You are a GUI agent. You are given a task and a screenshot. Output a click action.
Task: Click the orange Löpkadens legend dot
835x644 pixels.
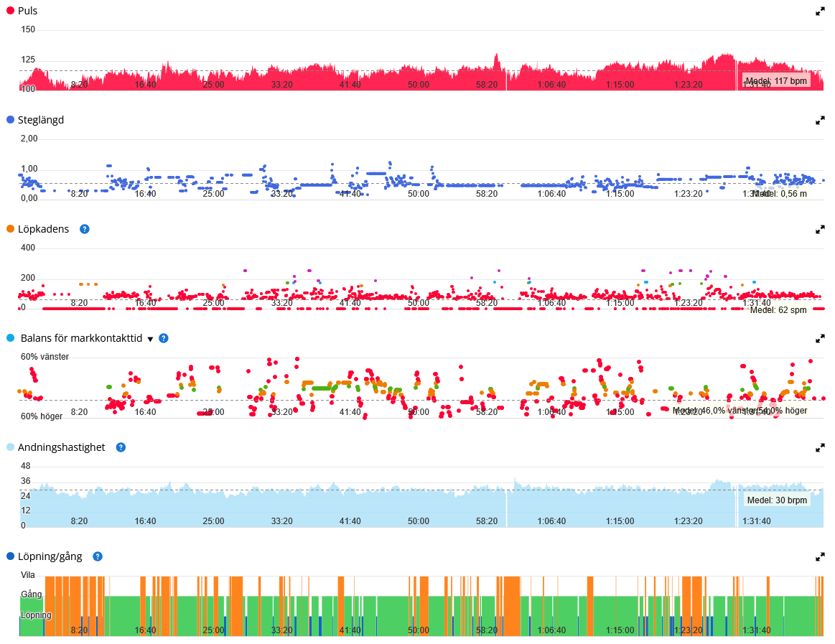click(x=10, y=229)
